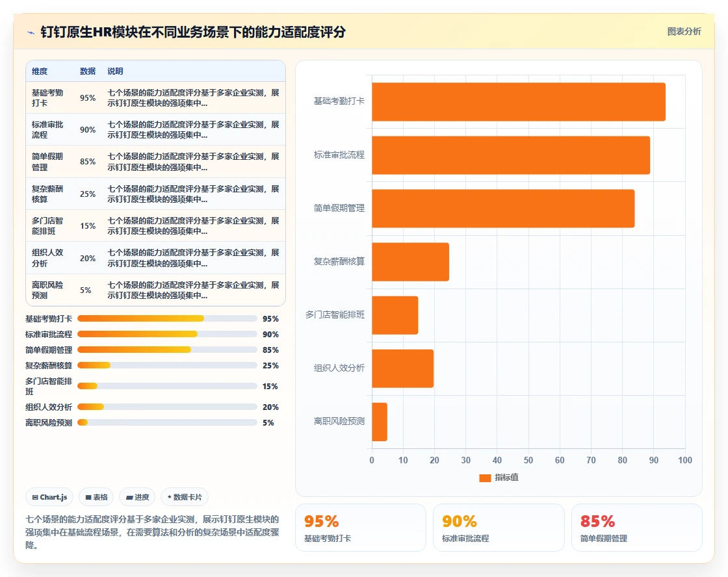Click the 离职风险预测 bar in the chart
The image size is (728, 577).
(380, 422)
